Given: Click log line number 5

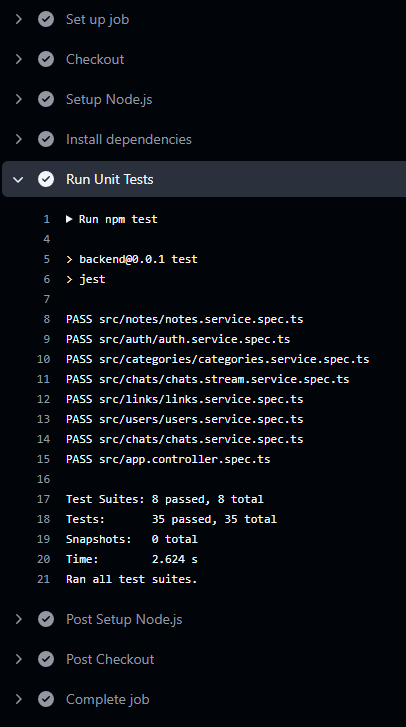Looking at the screenshot, I should click(46, 259).
